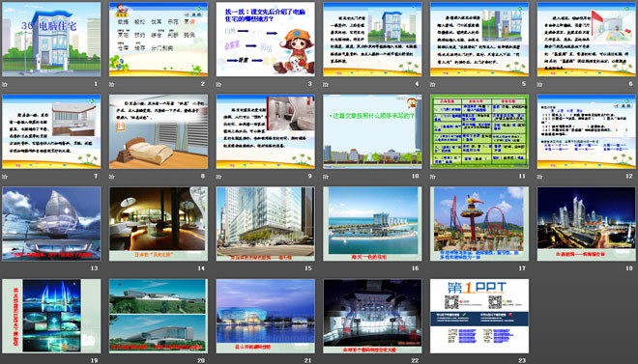
Task: Click the animation star icon under slide 10
Action: pos(326,177)
